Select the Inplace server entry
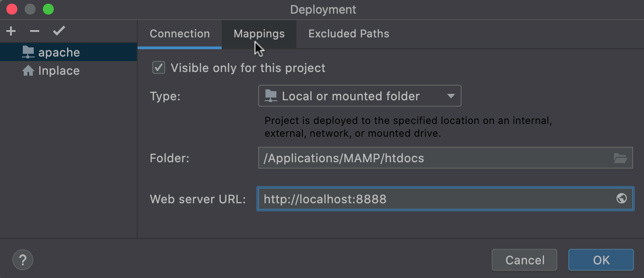644x278 pixels. click(68, 71)
